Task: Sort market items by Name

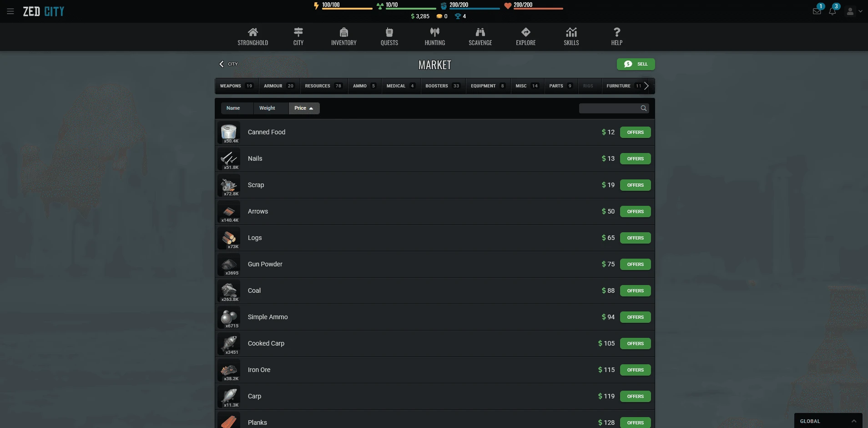Action: (x=233, y=108)
